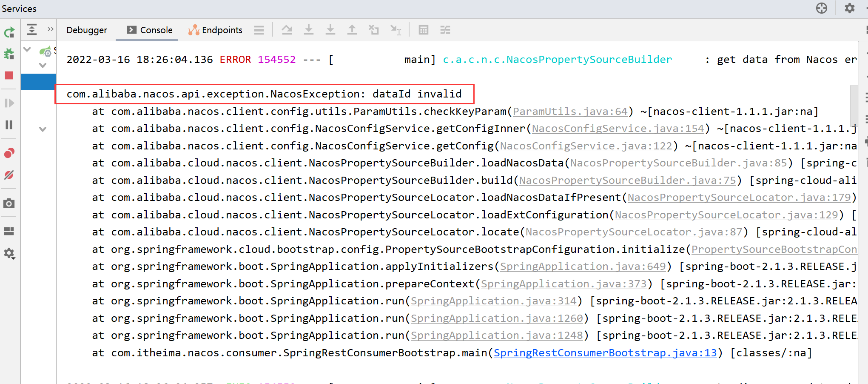Click the Services crosshair add icon

tap(822, 8)
